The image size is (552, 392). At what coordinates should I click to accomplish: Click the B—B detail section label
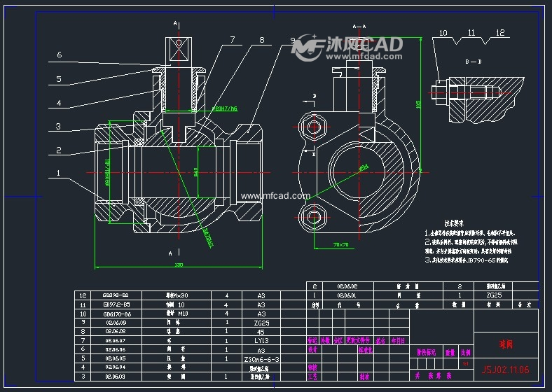pyautogui.click(x=474, y=62)
